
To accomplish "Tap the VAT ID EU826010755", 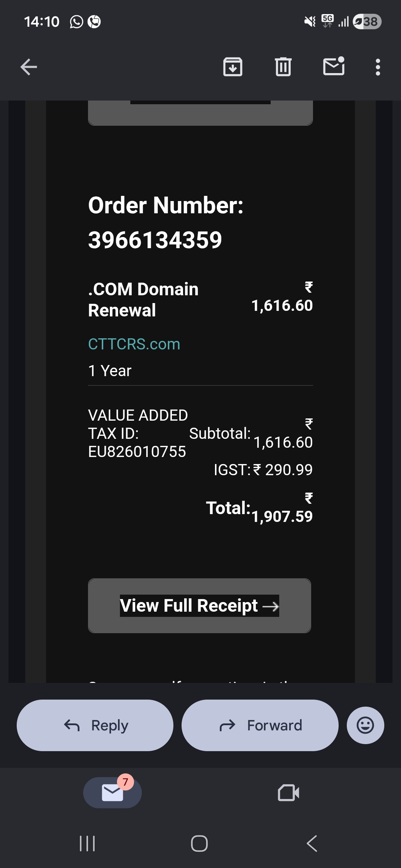I will click(137, 452).
